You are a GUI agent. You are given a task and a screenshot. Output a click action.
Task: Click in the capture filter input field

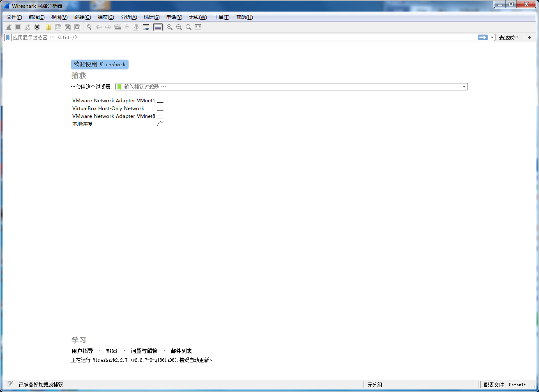pos(292,87)
